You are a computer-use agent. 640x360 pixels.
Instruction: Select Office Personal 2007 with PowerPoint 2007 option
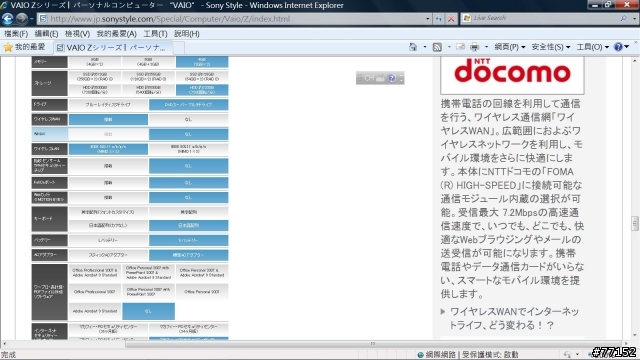148,292
